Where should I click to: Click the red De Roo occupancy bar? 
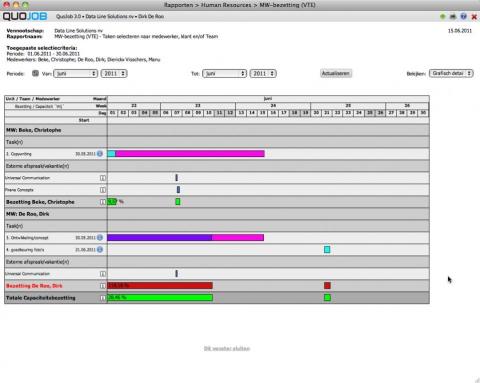160,286
